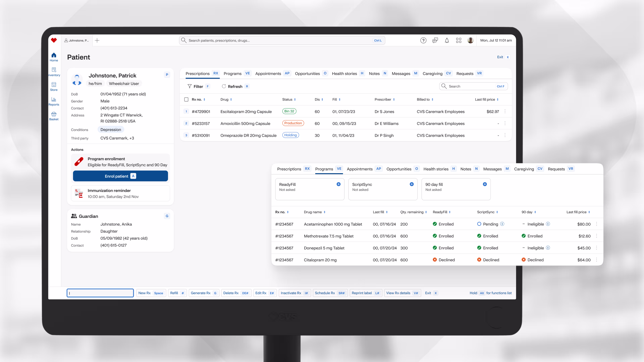Click info icon next to Pending ScriptSync
This screenshot has height=362, width=644.
[502, 224]
